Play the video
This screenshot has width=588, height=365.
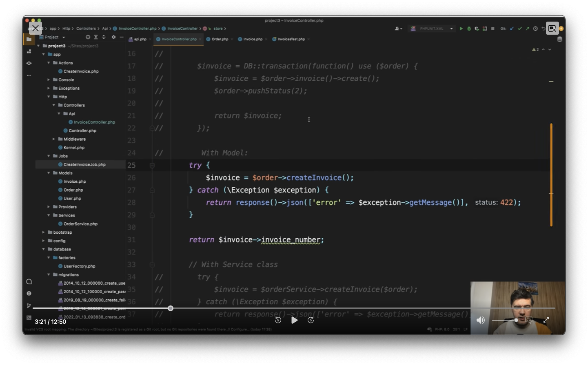pyautogui.click(x=294, y=320)
